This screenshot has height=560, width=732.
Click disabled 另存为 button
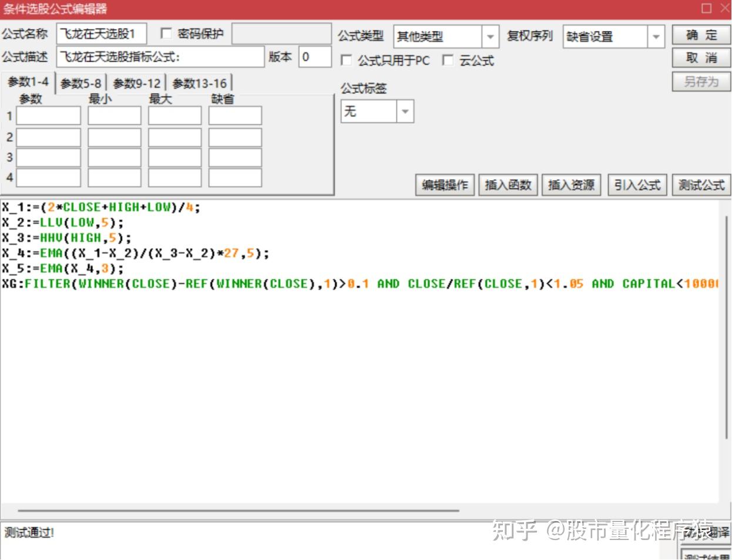coord(701,81)
